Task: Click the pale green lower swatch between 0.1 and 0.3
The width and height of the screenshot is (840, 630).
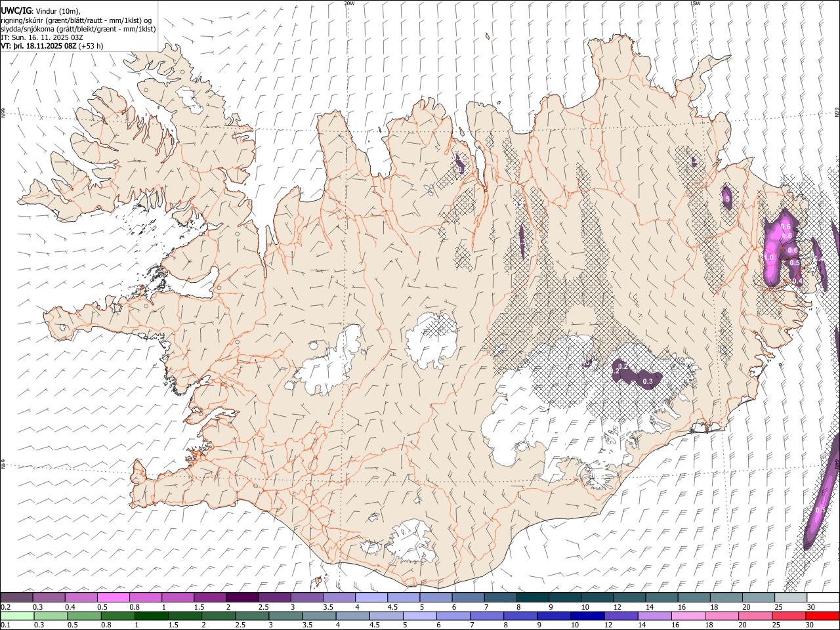Action: [17, 616]
